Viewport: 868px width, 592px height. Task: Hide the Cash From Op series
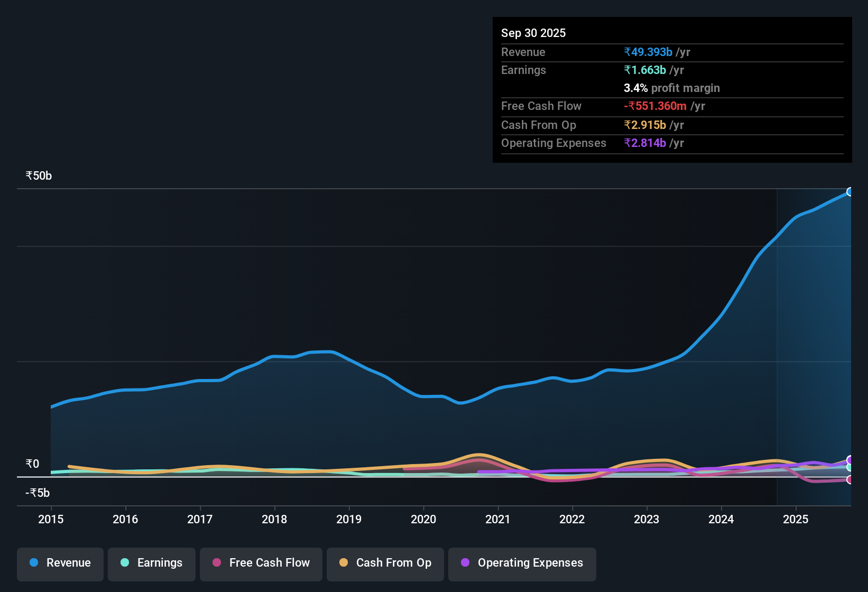(385, 563)
